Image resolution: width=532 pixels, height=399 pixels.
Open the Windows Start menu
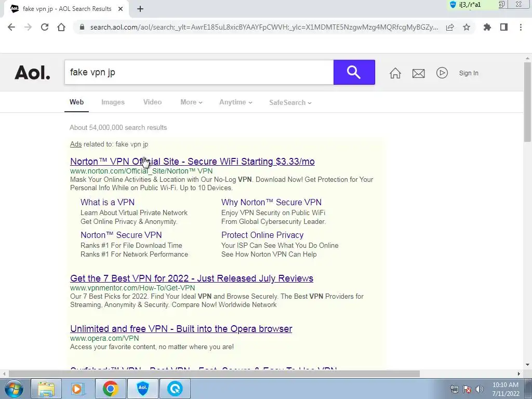14,389
